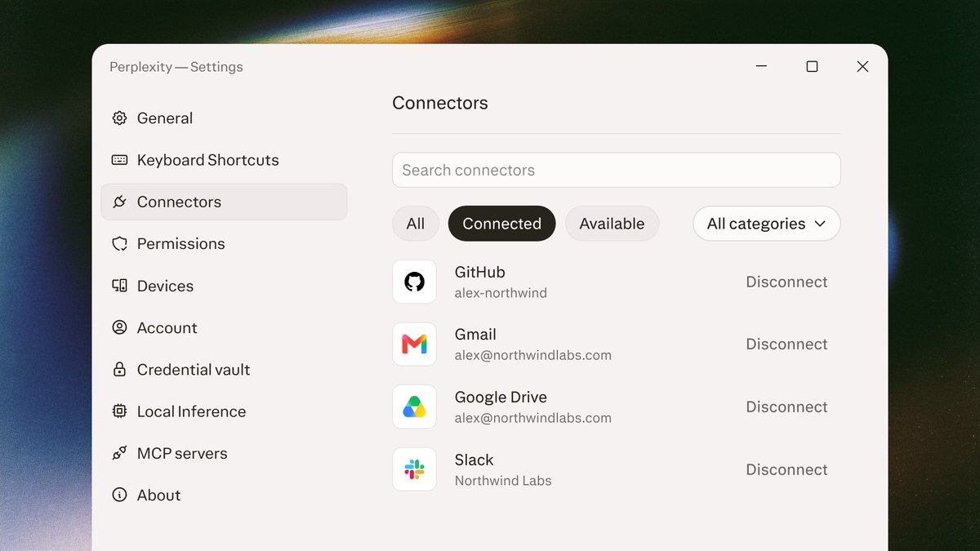Image resolution: width=980 pixels, height=551 pixels.
Task: Click the GitHub logo icon
Action: coord(414,282)
